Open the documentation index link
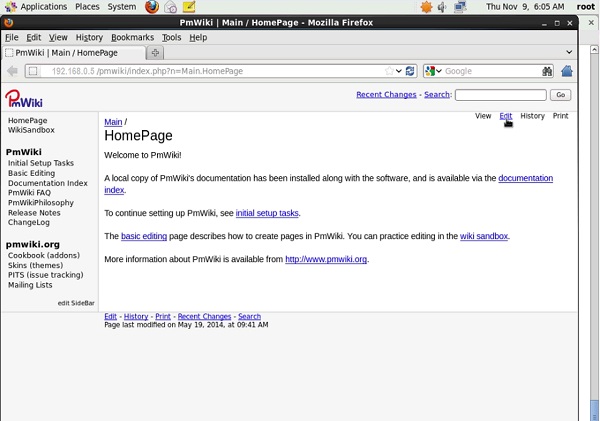The height and width of the screenshot is (421, 600). click(525, 178)
